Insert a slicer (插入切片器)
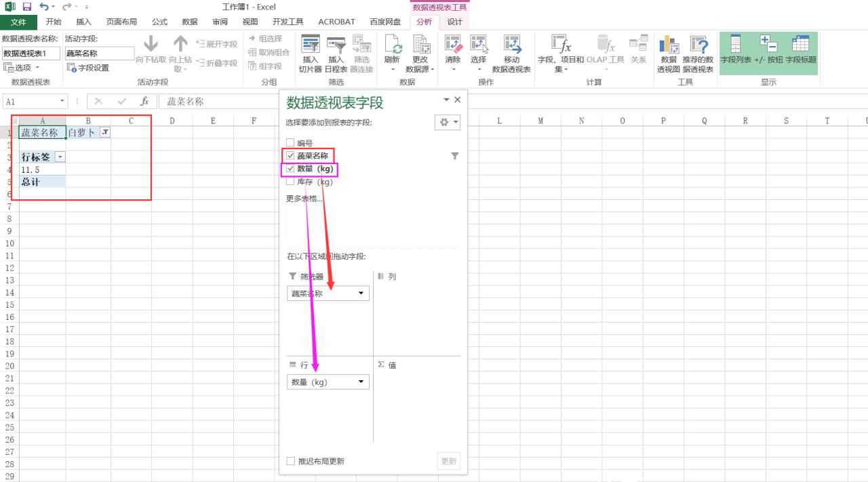868x482 pixels. click(x=311, y=54)
